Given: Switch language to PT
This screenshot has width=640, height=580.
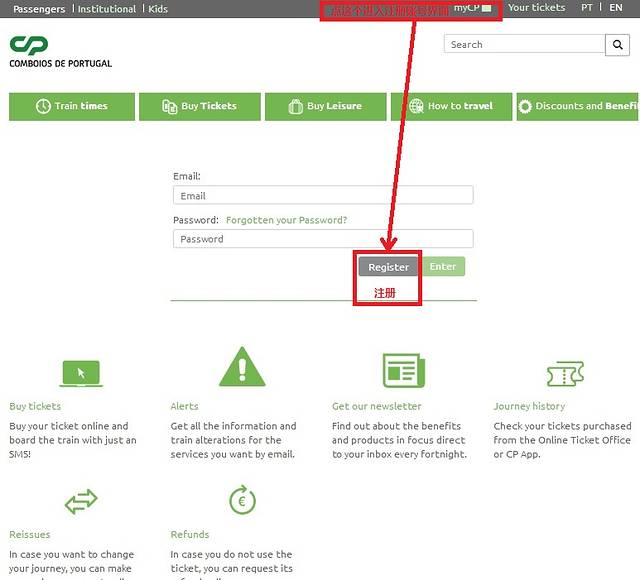Looking at the screenshot, I should (587, 8).
